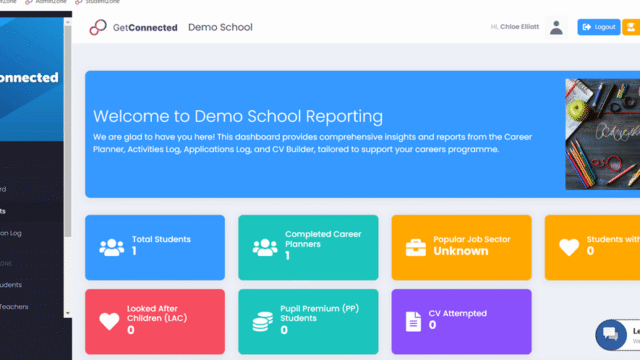Open the Looked After Children (LAC) card
The width and height of the screenshot is (640, 360).
[x=155, y=322]
